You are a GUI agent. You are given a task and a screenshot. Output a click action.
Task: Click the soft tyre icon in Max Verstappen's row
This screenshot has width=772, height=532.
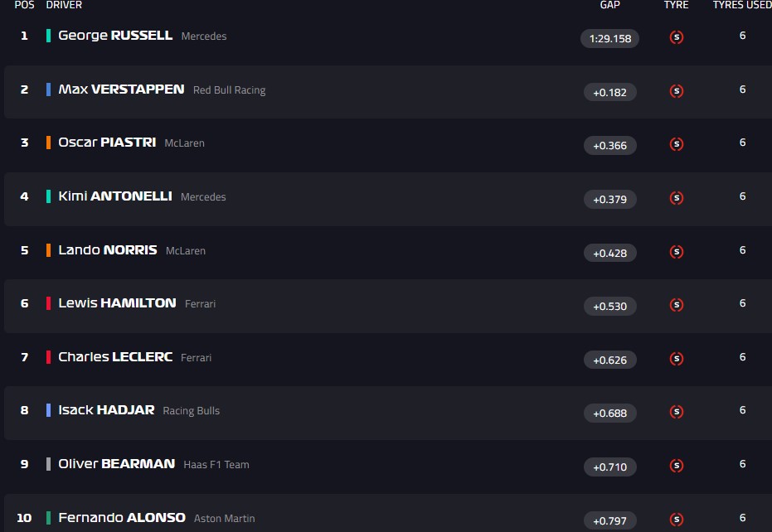677,91
